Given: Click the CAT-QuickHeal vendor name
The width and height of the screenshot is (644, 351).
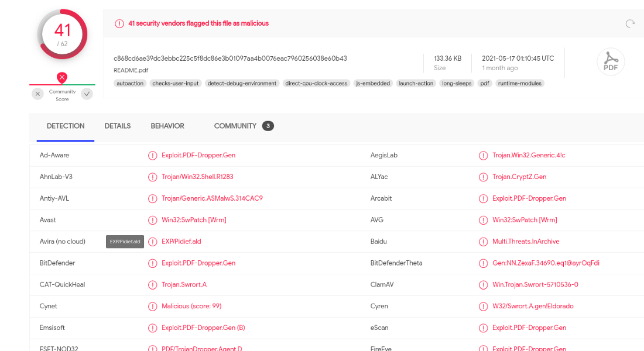Looking at the screenshot, I should (x=63, y=284).
